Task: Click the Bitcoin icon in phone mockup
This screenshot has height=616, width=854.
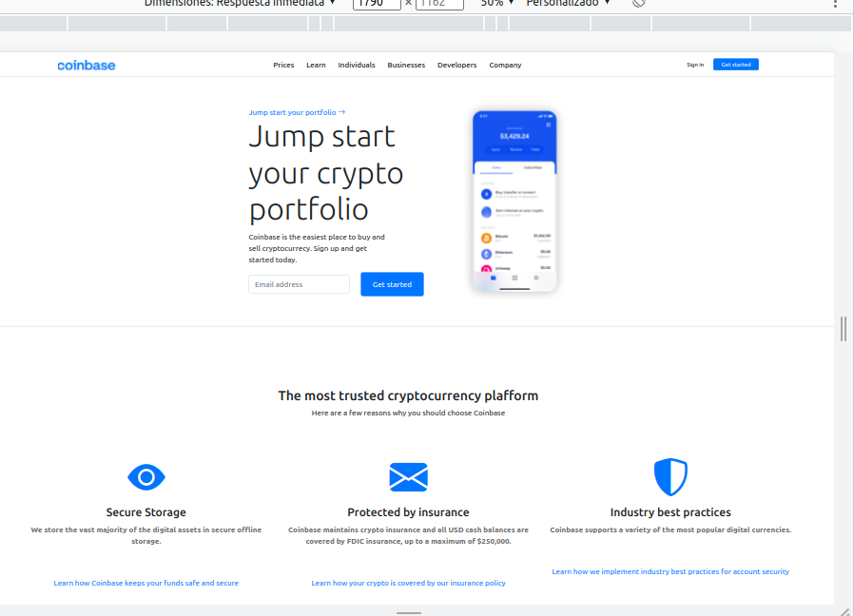Action: [486, 238]
